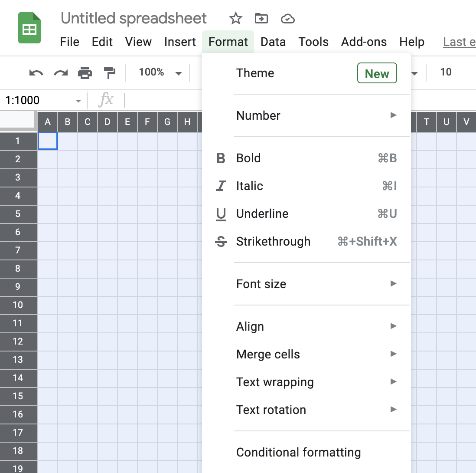Apply a Theme from the Format menu
The image size is (476, 473).
pyautogui.click(x=255, y=73)
